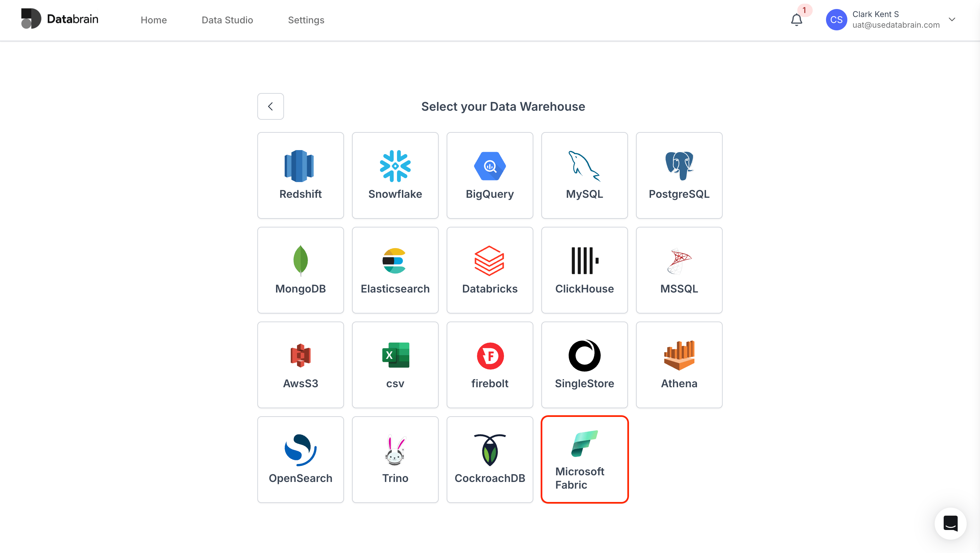Select the csv Excel icon
This screenshot has width=980, height=553.
coord(396,355)
